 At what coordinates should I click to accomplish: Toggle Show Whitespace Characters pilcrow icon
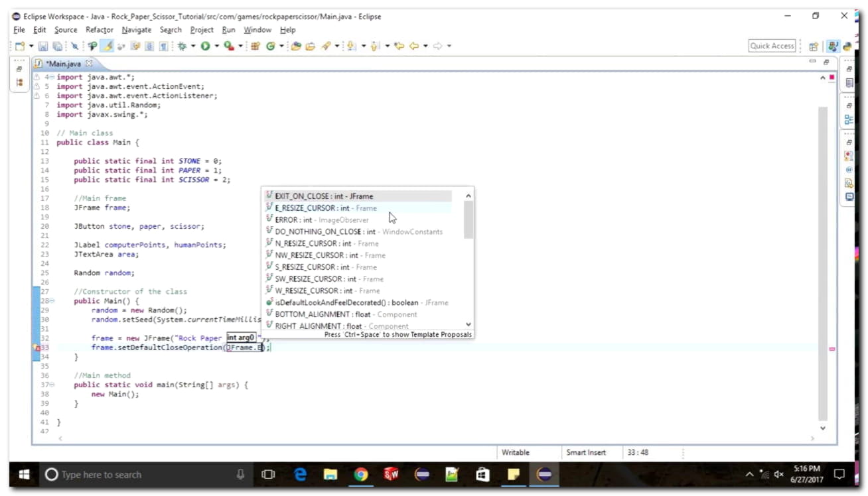click(x=163, y=46)
